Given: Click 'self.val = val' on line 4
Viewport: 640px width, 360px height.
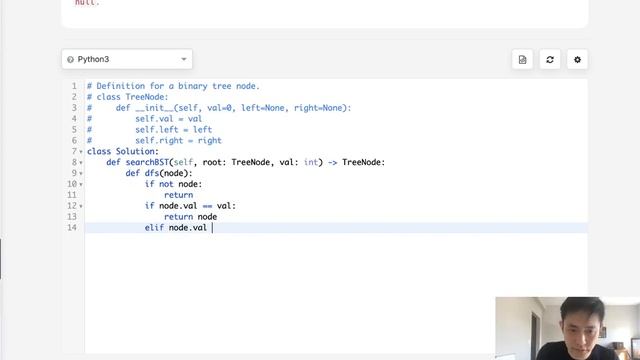Looking at the screenshot, I should click(x=169, y=119).
